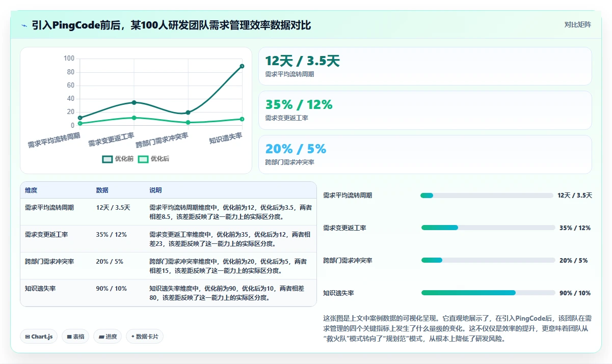Click the 需求变更返工率 x-axis label
612x364 pixels.
pos(112,139)
